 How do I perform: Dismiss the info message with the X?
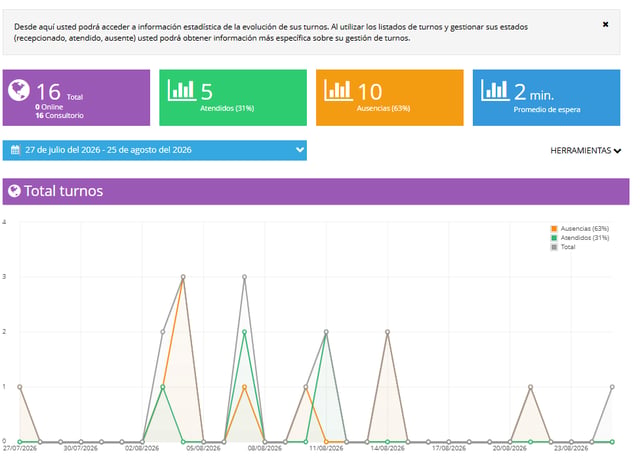click(605, 24)
